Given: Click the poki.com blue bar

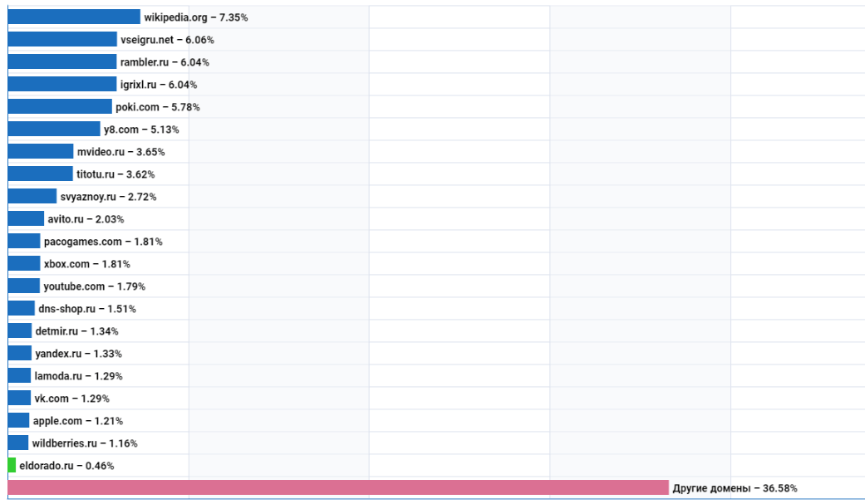Looking at the screenshot, I should coord(60,106).
